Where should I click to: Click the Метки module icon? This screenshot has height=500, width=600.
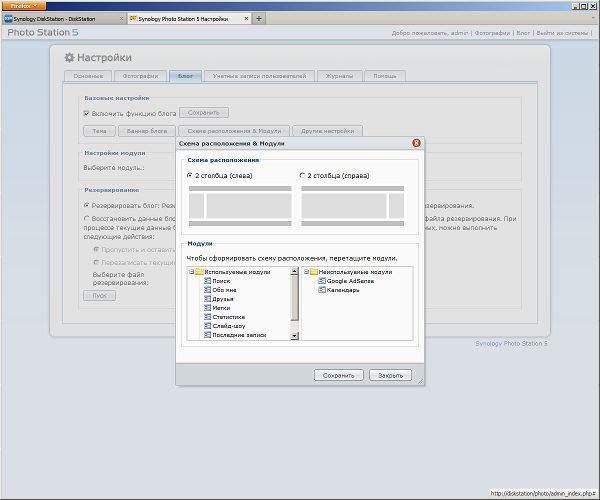(x=207, y=308)
